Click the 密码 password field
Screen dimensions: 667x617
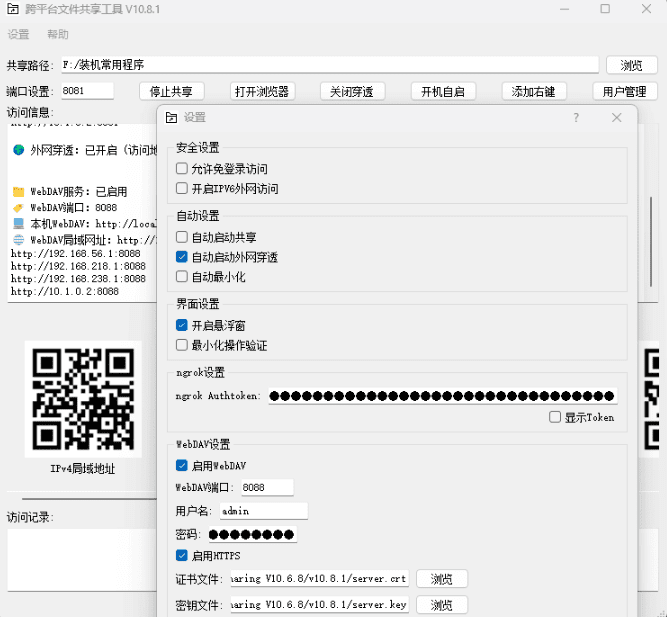point(252,534)
